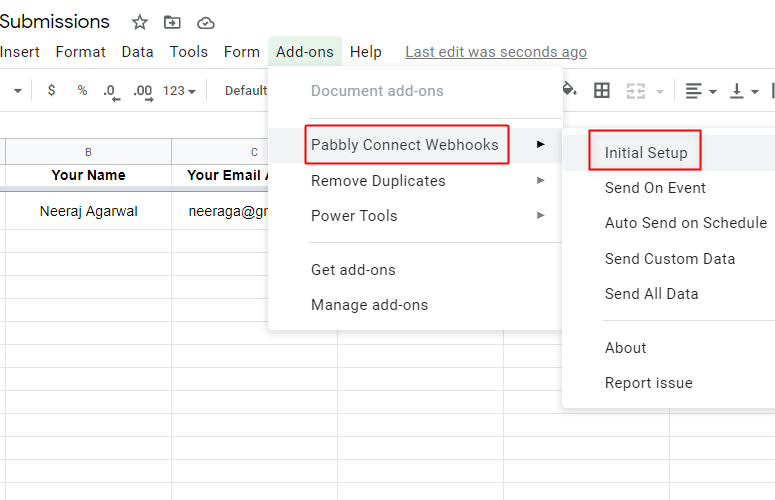Open About for Pabbly add-on
775x500 pixels.
(669, 348)
